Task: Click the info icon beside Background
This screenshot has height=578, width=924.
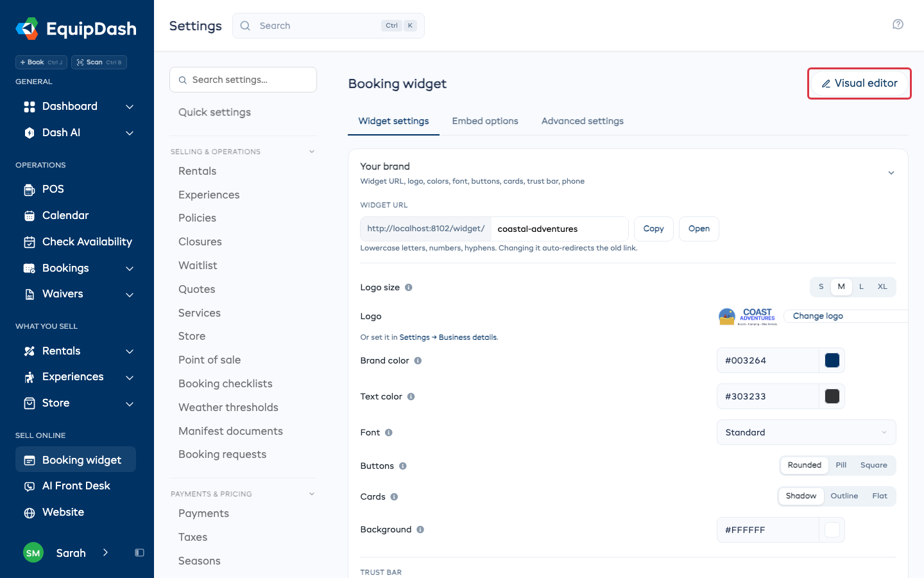Action: click(420, 530)
